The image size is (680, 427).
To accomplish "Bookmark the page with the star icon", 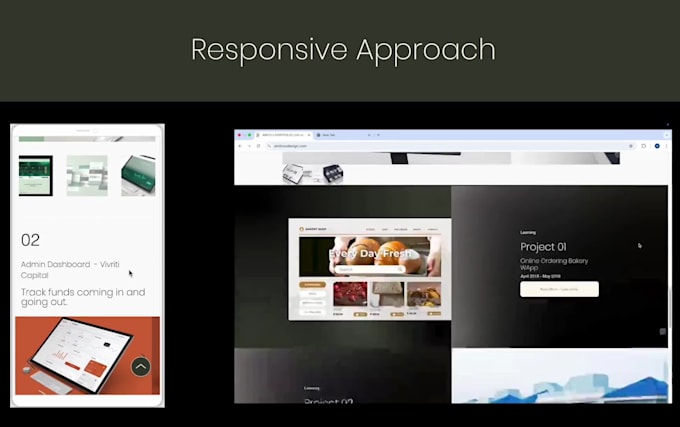I will (x=631, y=146).
